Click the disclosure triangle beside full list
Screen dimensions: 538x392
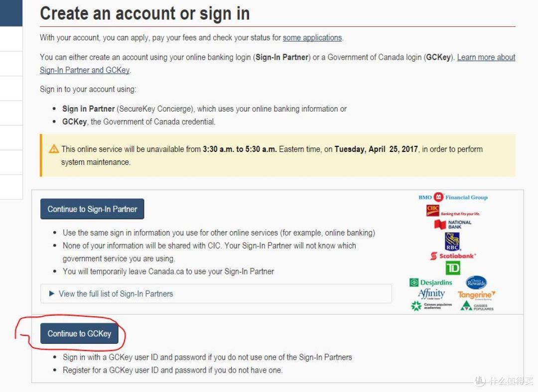tap(52, 293)
